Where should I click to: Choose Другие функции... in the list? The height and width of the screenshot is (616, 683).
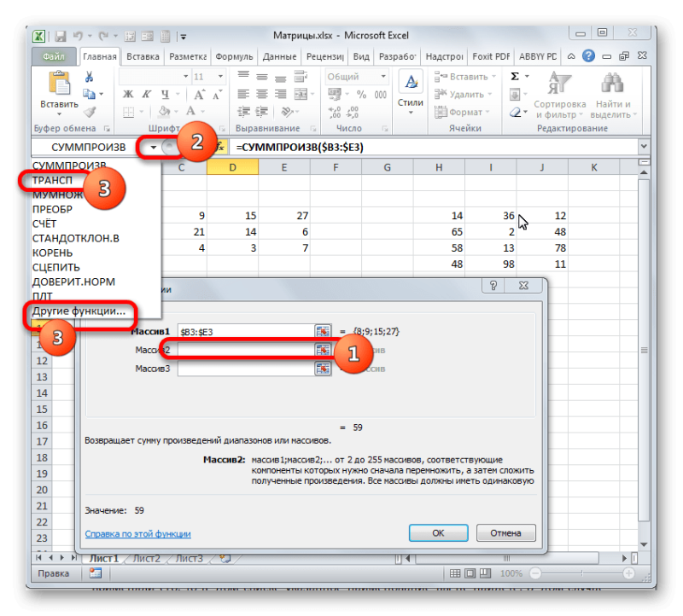79,311
